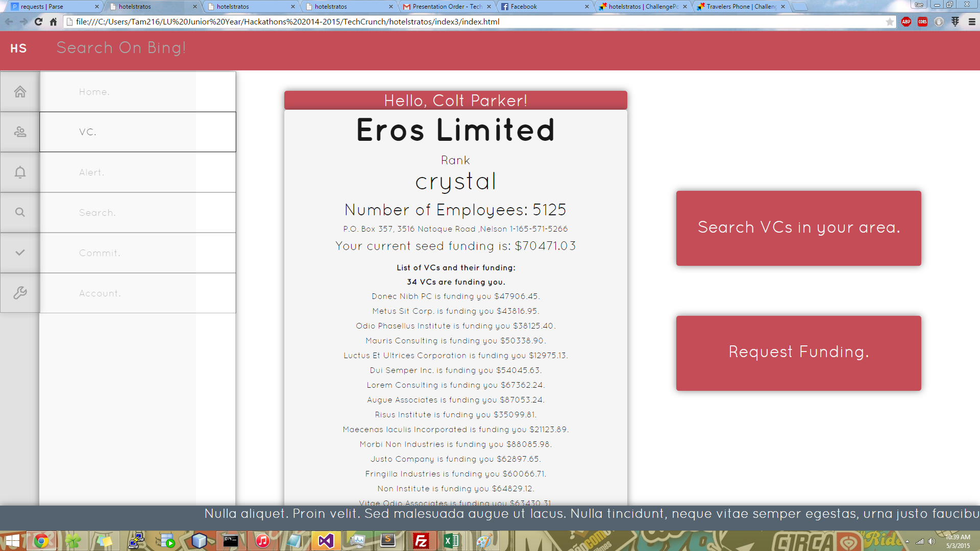Image resolution: width=980 pixels, height=551 pixels.
Task: Click the Request Funding button
Action: tap(798, 353)
